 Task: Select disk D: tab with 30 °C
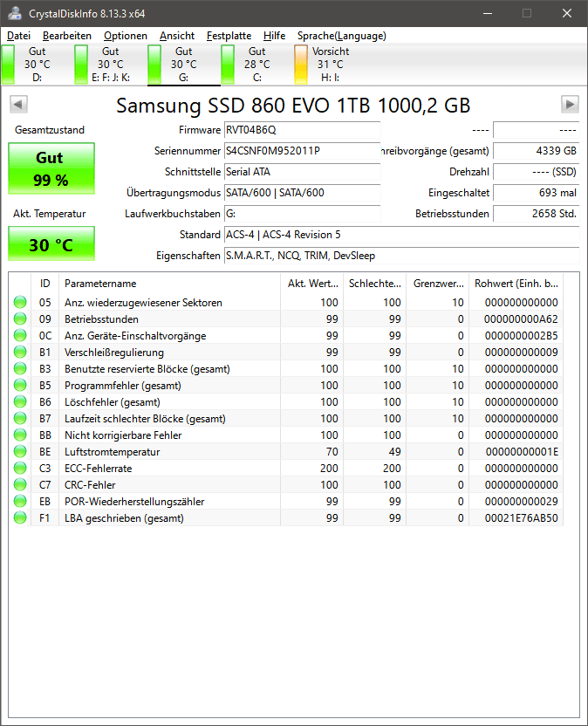(x=37, y=65)
